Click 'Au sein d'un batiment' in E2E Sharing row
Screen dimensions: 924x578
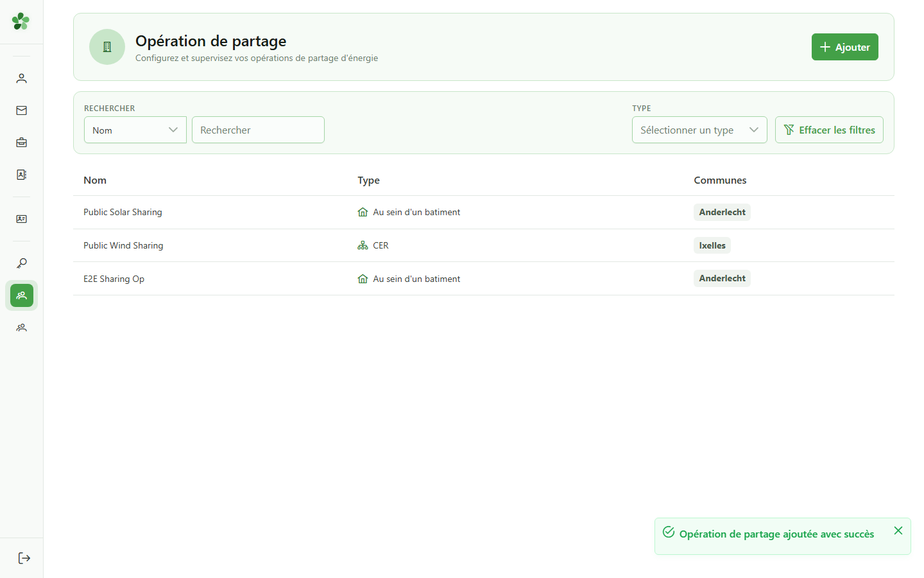coord(416,279)
